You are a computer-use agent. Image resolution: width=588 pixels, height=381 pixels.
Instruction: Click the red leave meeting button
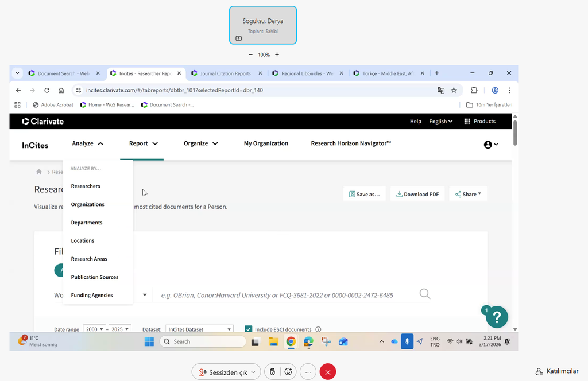point(327,372)
